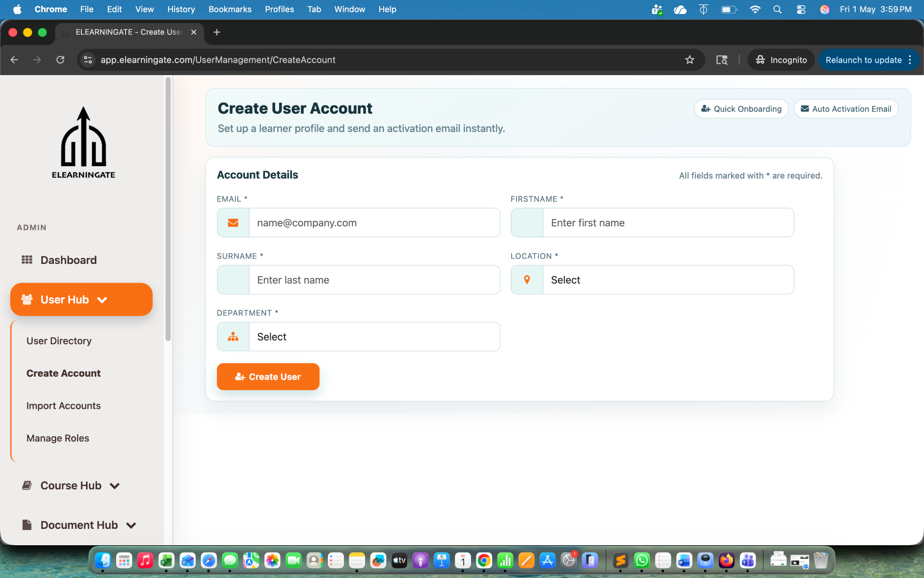The image size is (924, 578).
Task: Click the sidebar vertical scrollbar
Action: coord(168,209)
